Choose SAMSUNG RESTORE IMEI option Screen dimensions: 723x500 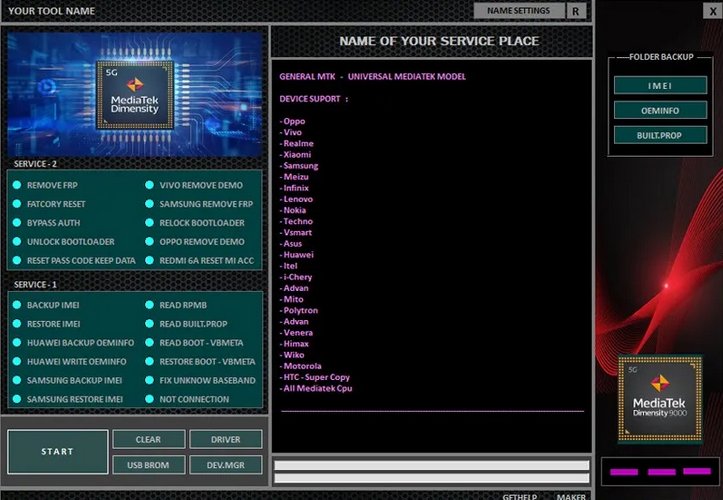[68, 399]
